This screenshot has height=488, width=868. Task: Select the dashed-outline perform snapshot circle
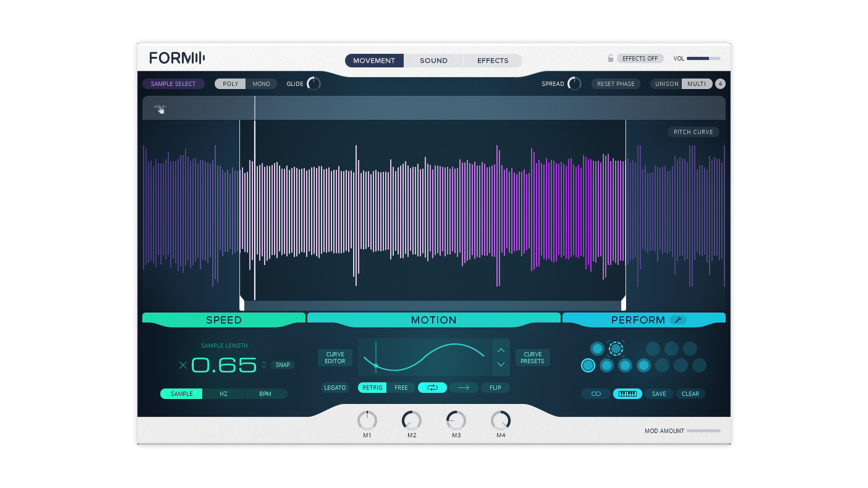(616, 348)
